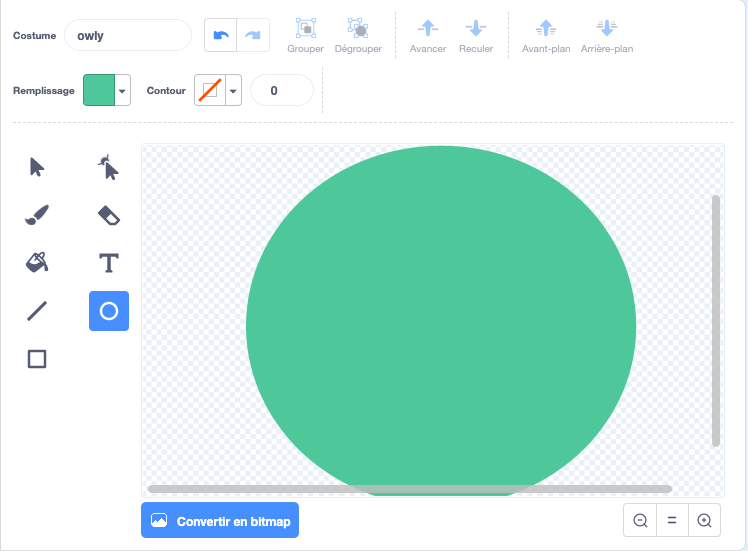The height and width of the screenshot is (551, 748).
Task: Select the Eraser tool
Action: (109, 215)
